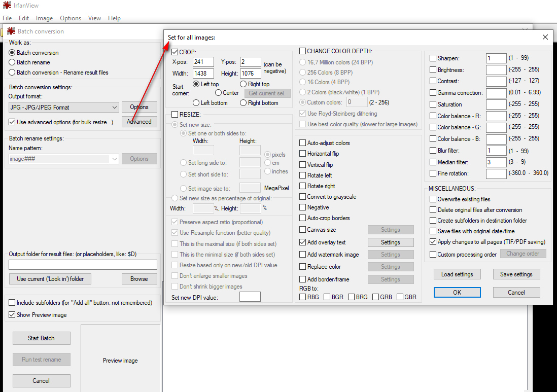Enable the Negative option

303,207
